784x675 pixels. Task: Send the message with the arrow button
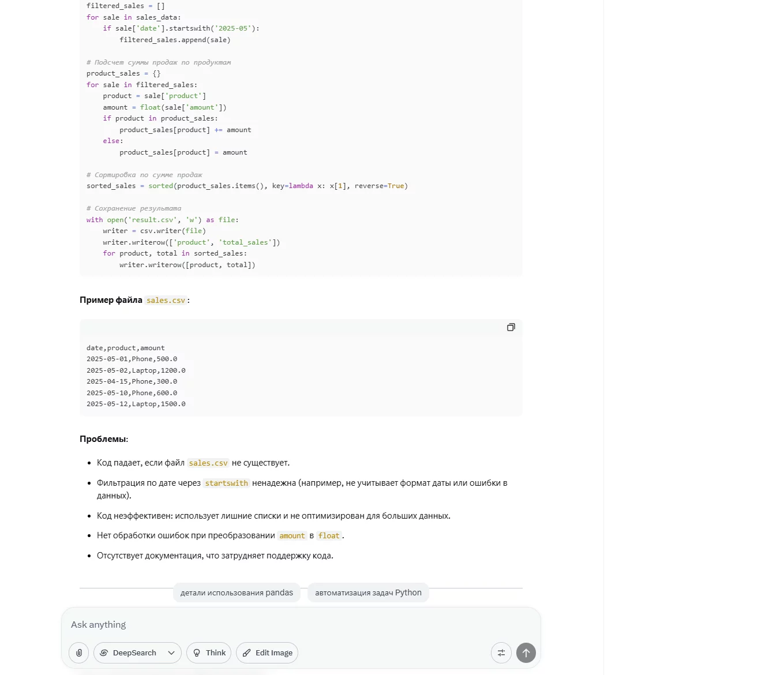[526, 653]
